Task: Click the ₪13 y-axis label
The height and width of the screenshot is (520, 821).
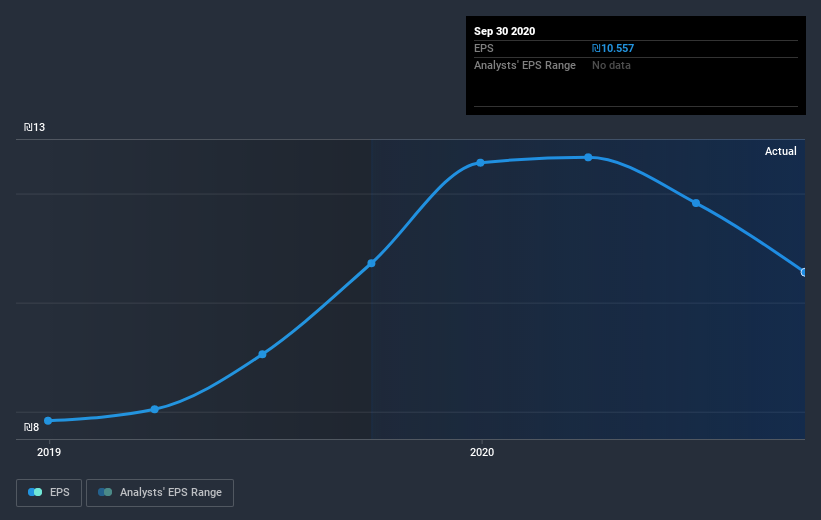Action: pos(35,127)
